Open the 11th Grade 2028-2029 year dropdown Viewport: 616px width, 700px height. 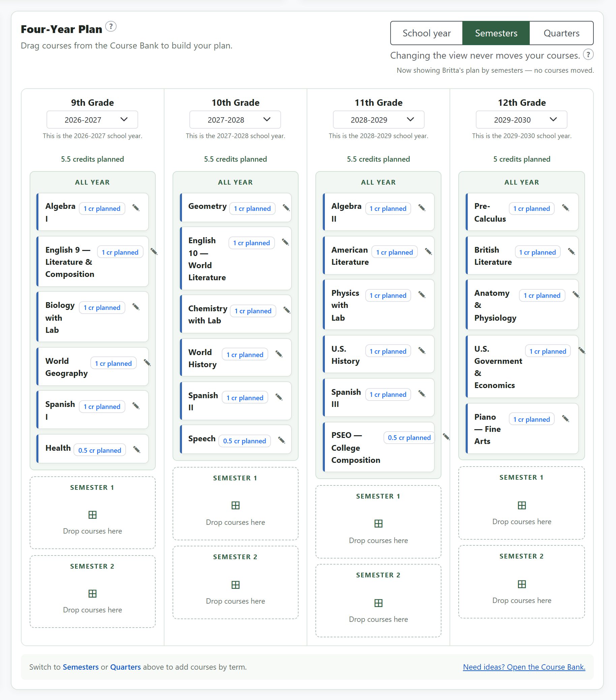[x=378, y=120]
